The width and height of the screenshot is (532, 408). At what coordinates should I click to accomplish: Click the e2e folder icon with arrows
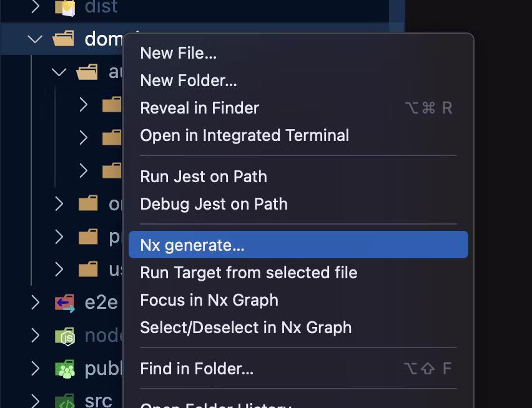coord(64,303)
